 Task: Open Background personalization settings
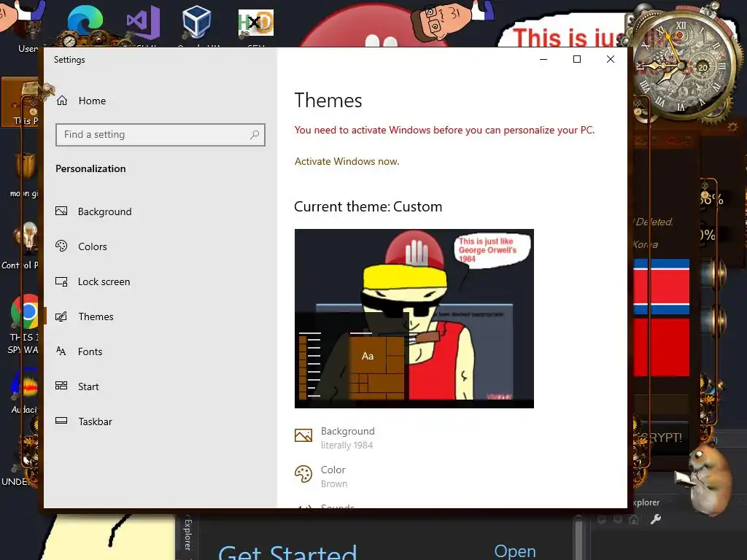tap(105, 211)
